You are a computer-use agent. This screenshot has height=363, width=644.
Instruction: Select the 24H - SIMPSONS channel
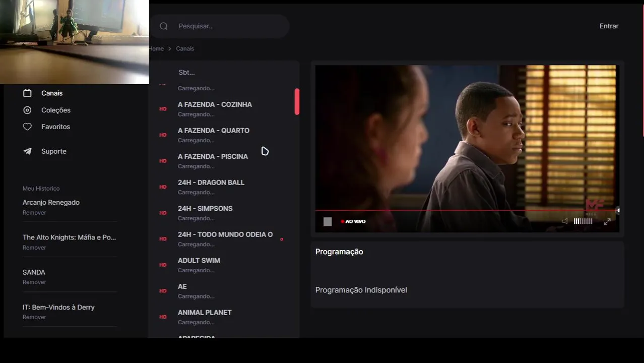click(x=205, y=208)
